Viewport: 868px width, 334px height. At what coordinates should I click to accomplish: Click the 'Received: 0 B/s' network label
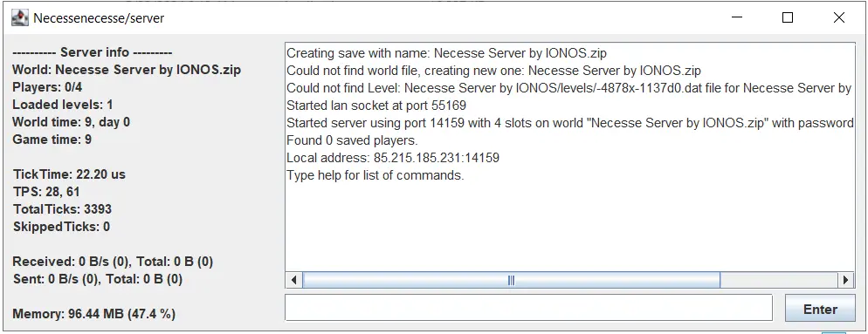[113, 262]
